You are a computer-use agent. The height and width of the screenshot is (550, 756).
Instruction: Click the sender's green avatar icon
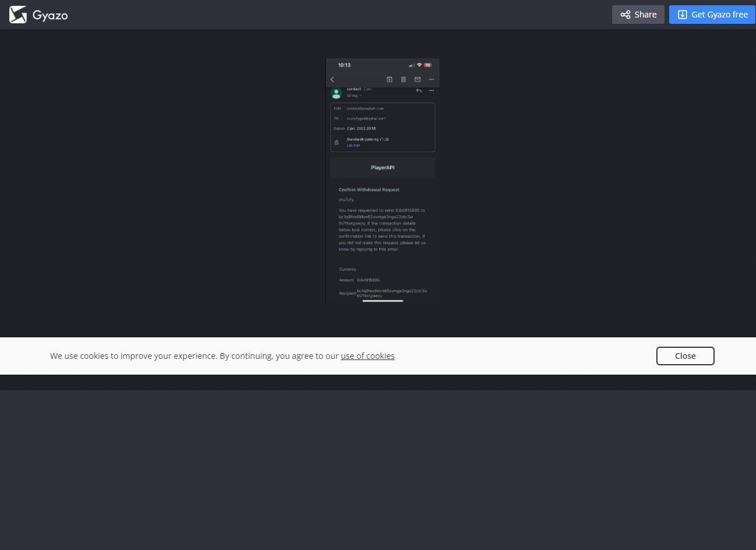click(336, 93)
